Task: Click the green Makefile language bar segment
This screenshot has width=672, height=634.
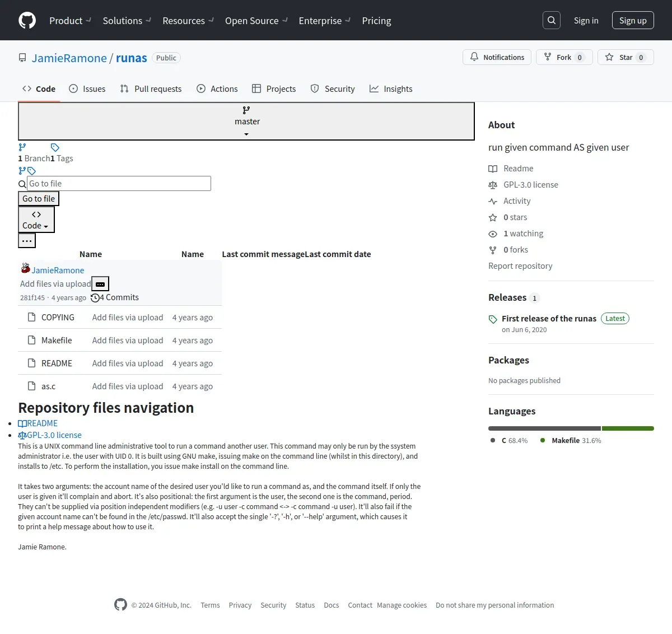Action: point(628,428)
